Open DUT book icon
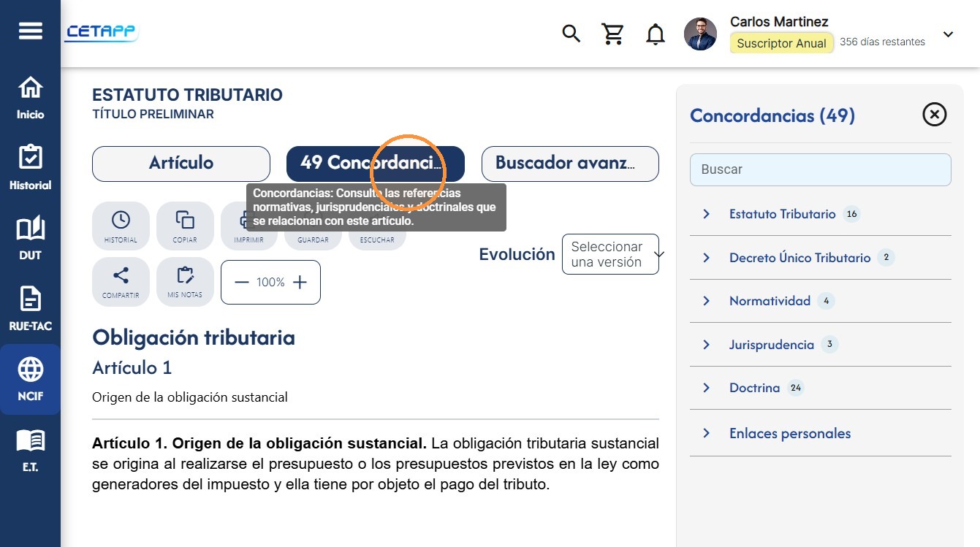Screen dimensions: 980x547 [30, 239]
